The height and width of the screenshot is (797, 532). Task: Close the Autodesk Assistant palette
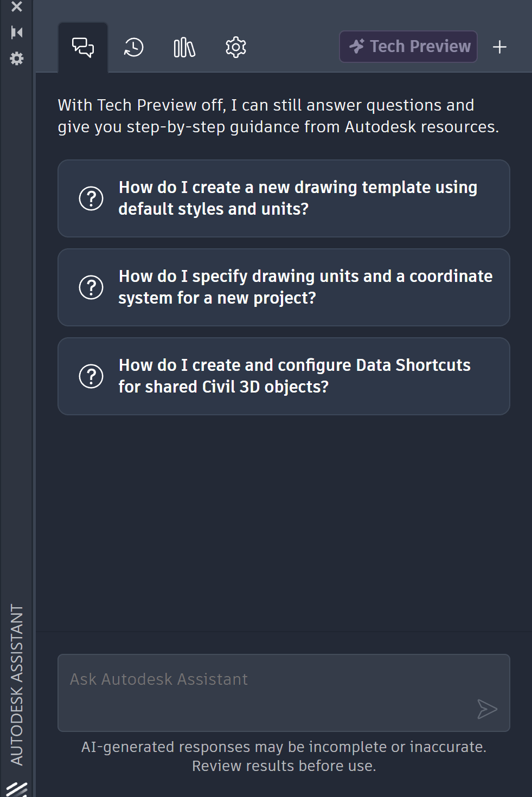[x=17, y=7]
